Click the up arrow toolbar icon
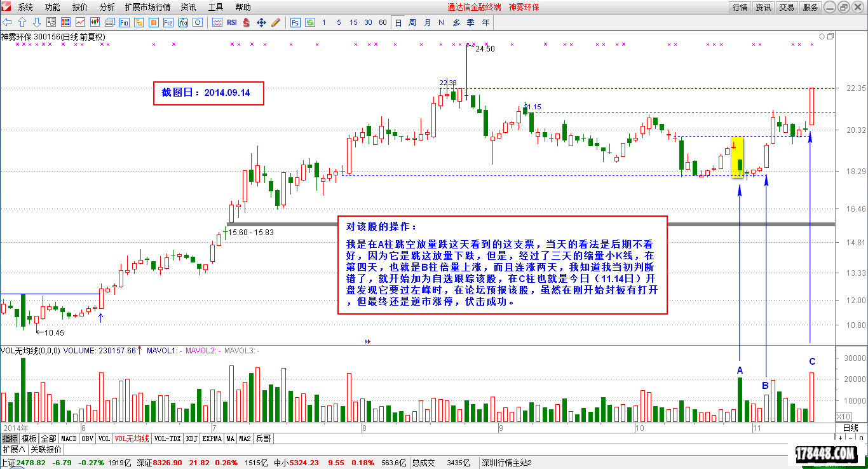The height and width of the screenshot is (469, 868). [x=22, y=22]
